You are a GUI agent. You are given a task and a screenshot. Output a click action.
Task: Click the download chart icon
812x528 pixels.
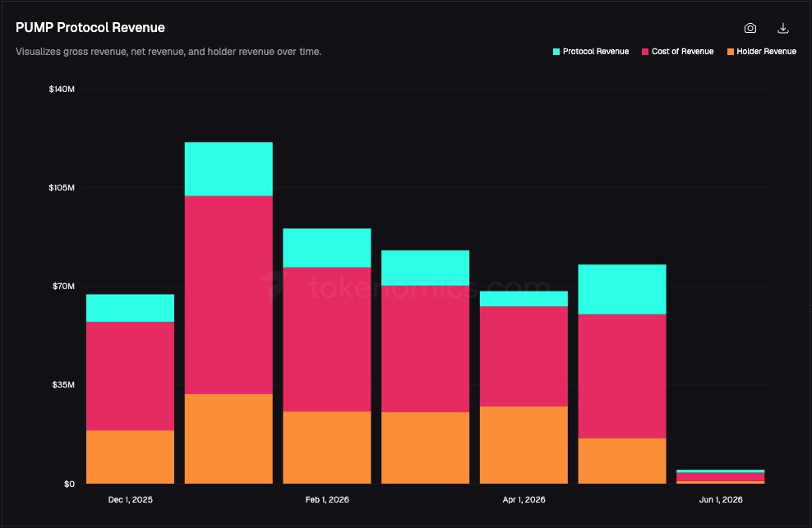[783, 28]
